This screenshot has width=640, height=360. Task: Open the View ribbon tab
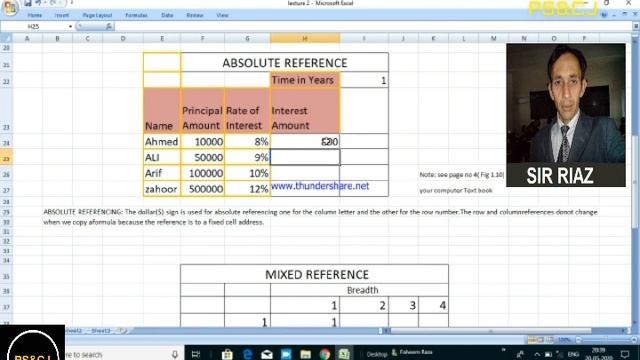pos(222,15)
